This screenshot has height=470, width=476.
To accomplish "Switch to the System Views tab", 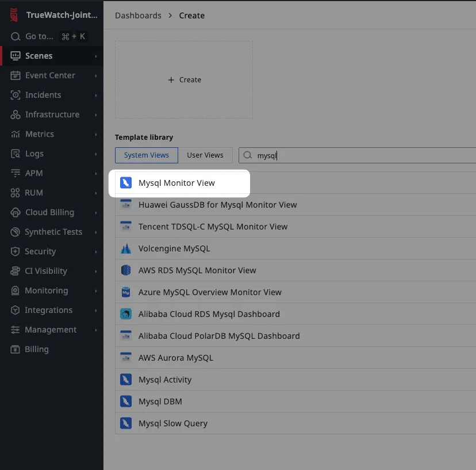I will pos(147,155).
